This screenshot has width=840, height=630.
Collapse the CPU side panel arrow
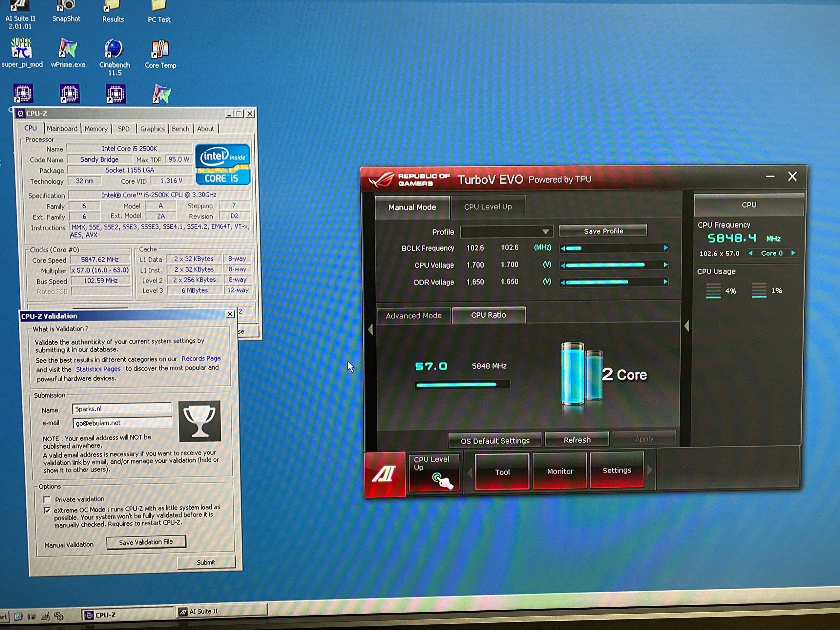point(686,326)
